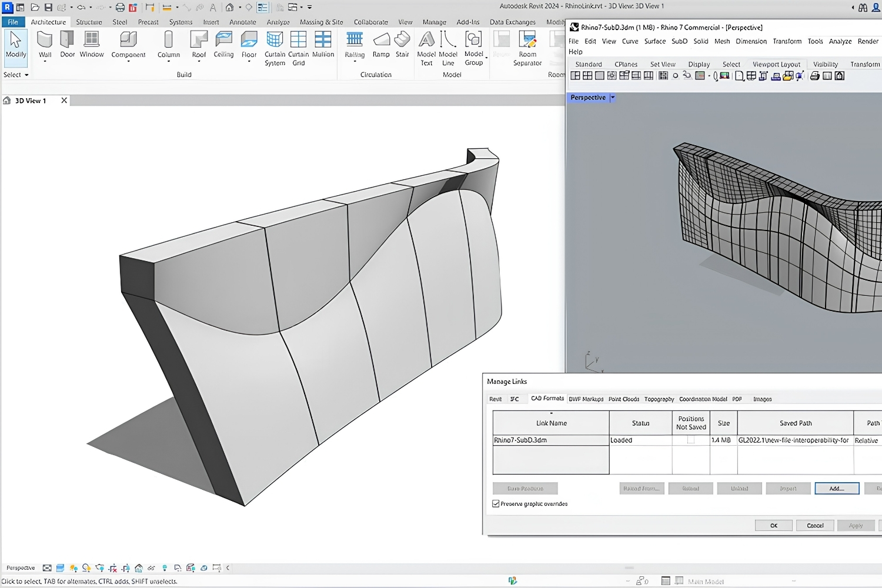882x588 pixels.
Task: Click the Add... button in Manage Links
Action: pyautogui.click(x=837, y=488)
